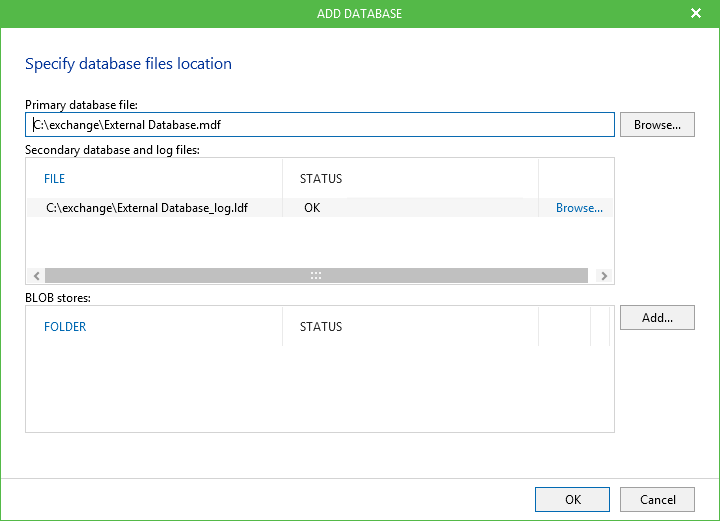Viewport: 720px width, 521px height.
Task: Add a new BLOB store
Action: pyautogui.click(x=657, y=318)
